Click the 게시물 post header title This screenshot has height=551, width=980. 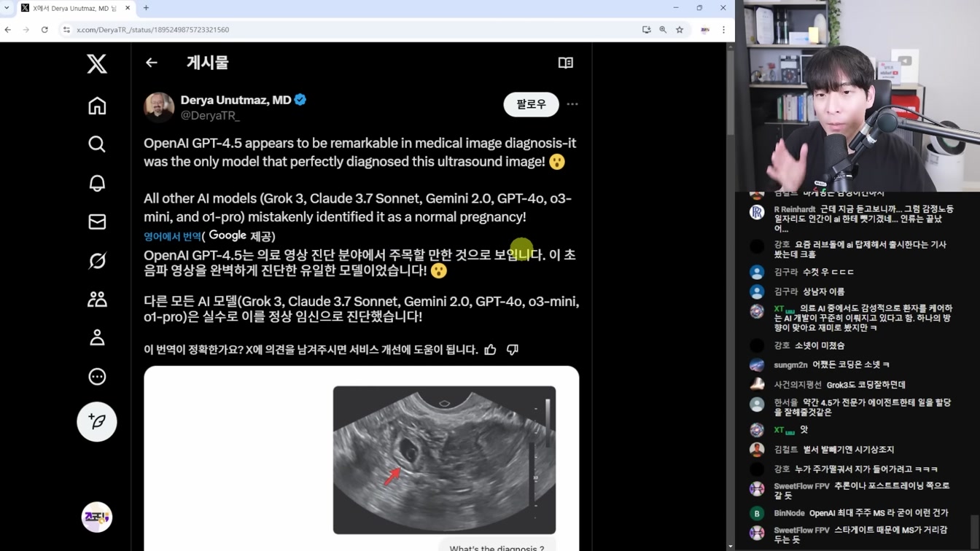pyautogui.click(x=208, y=63)
